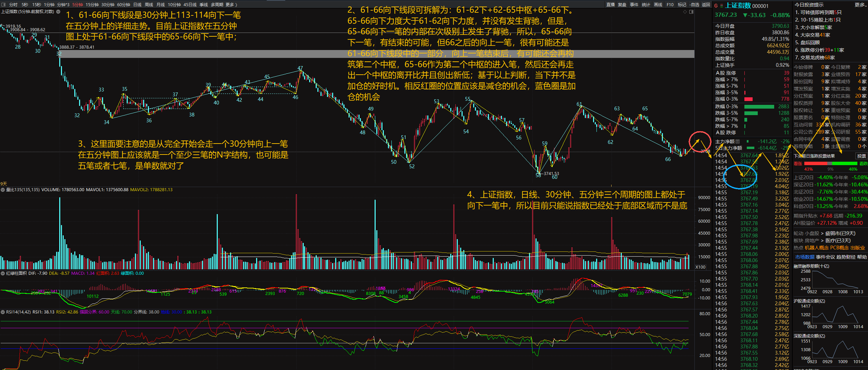Image resolution: width=868 pixels, height=370 pixels.
Task: Expand the RSI14 indicator settings
Action: (x=3, y=312)
